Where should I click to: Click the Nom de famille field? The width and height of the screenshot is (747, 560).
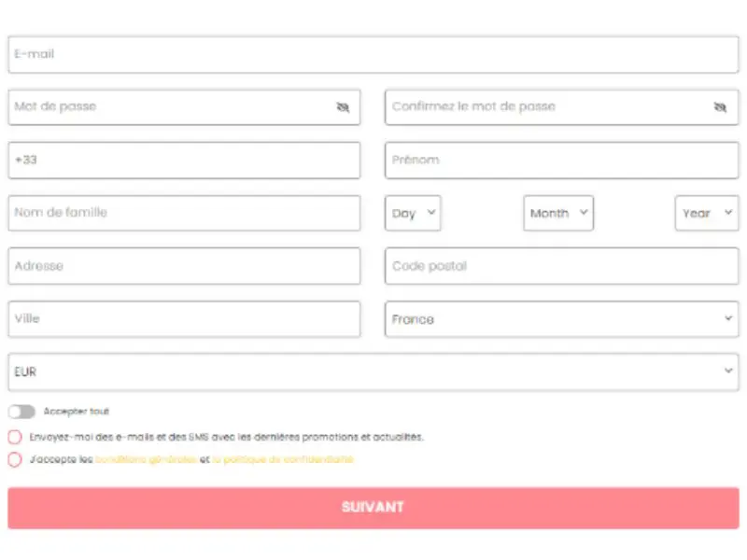coord(184,214)
